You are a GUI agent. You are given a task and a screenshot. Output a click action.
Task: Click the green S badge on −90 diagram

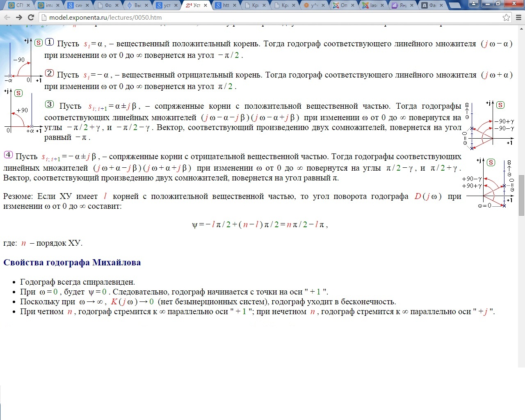click(38, 43)
